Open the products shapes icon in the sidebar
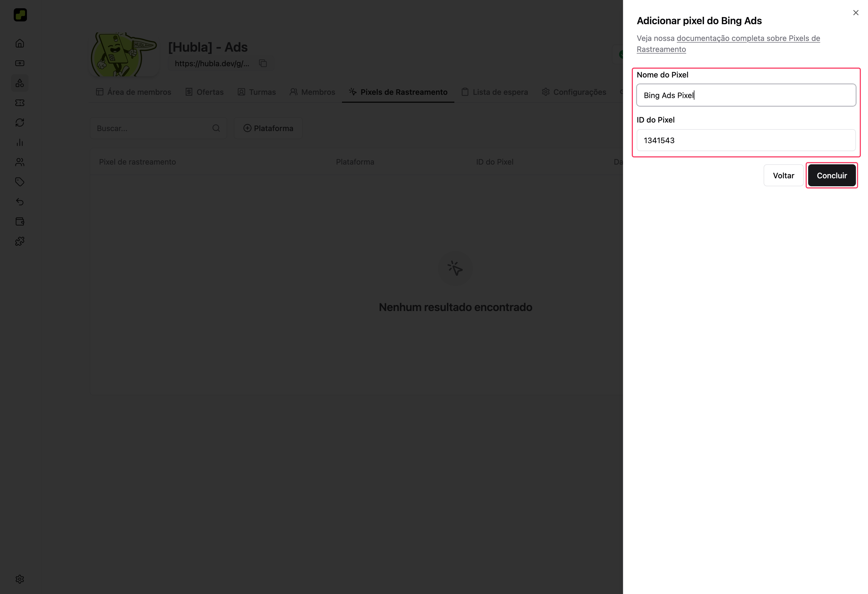 pos(20,83)
